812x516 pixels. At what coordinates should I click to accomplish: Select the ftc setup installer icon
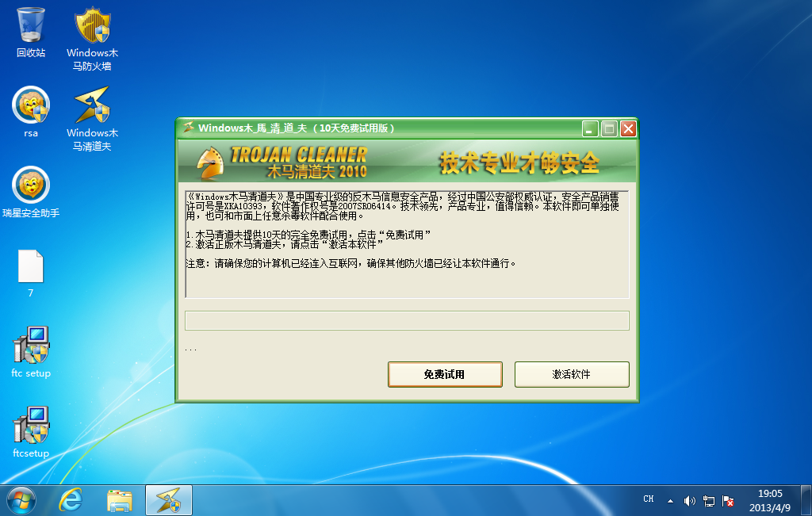pos(31,352)
